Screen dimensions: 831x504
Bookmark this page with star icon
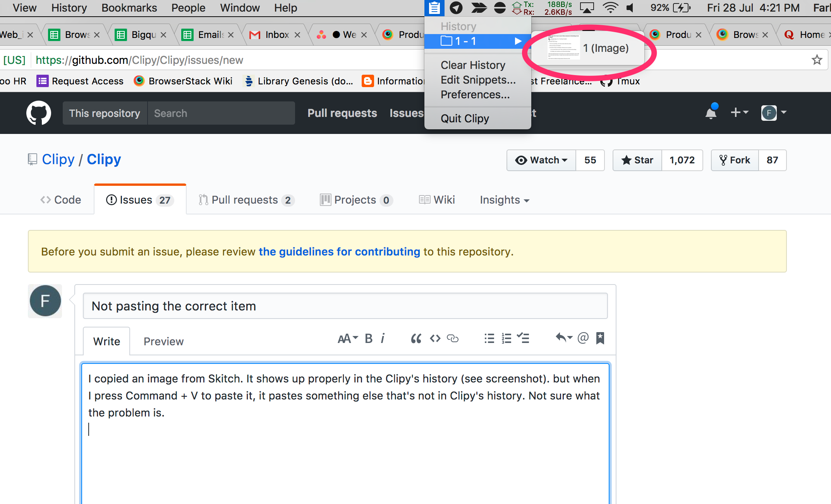[x=817, y=60]
